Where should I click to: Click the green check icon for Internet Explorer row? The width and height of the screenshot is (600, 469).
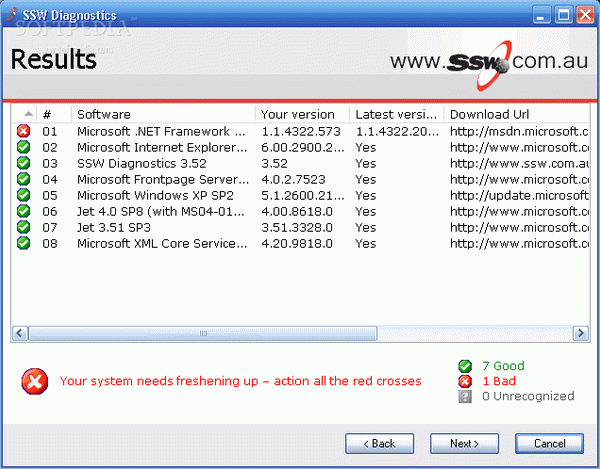(23, 147)
